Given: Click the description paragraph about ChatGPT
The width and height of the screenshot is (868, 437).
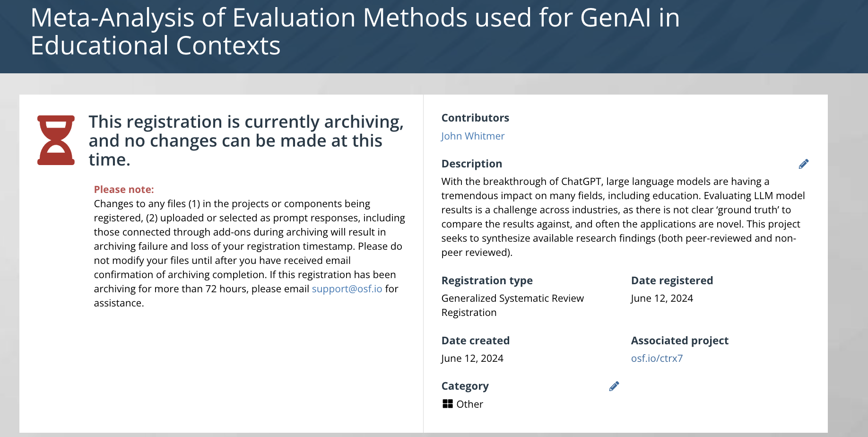Looking at the screenshot, I should point(623,217).
